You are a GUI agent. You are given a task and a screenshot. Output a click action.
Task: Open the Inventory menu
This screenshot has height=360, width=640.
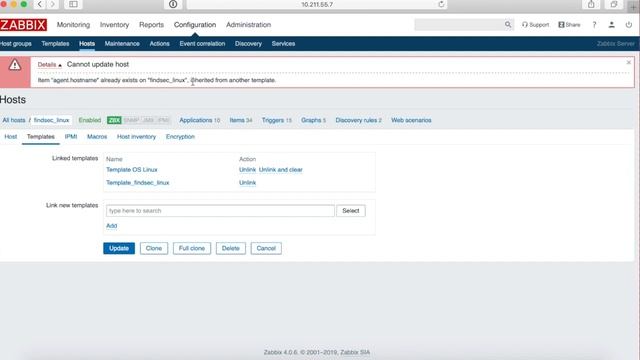(114, 24)
